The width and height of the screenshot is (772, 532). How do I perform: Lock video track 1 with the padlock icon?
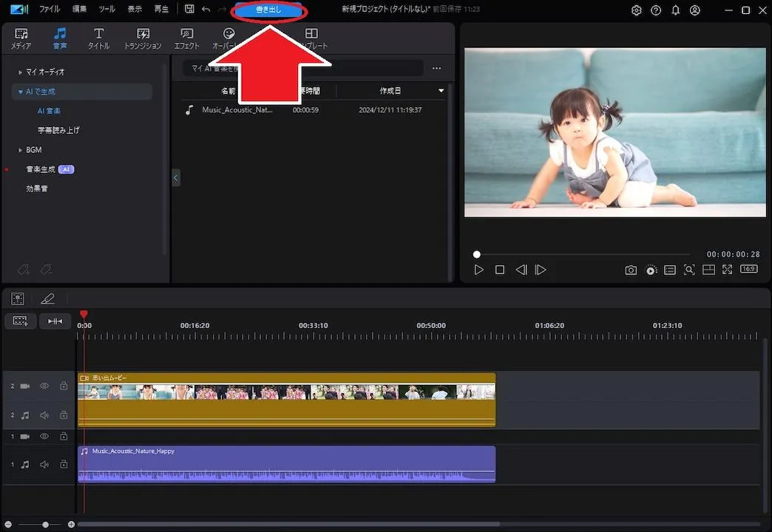coord(64,436)
